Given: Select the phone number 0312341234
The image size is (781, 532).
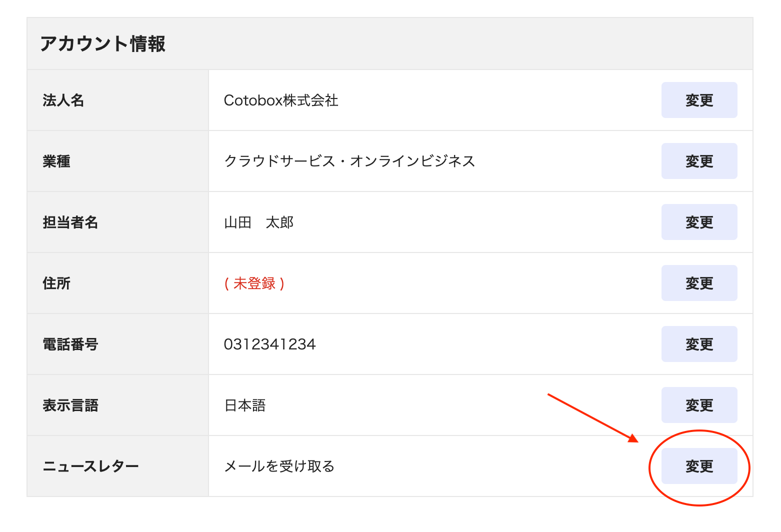Looking at the screenshot, I should (x=269, y=344).
